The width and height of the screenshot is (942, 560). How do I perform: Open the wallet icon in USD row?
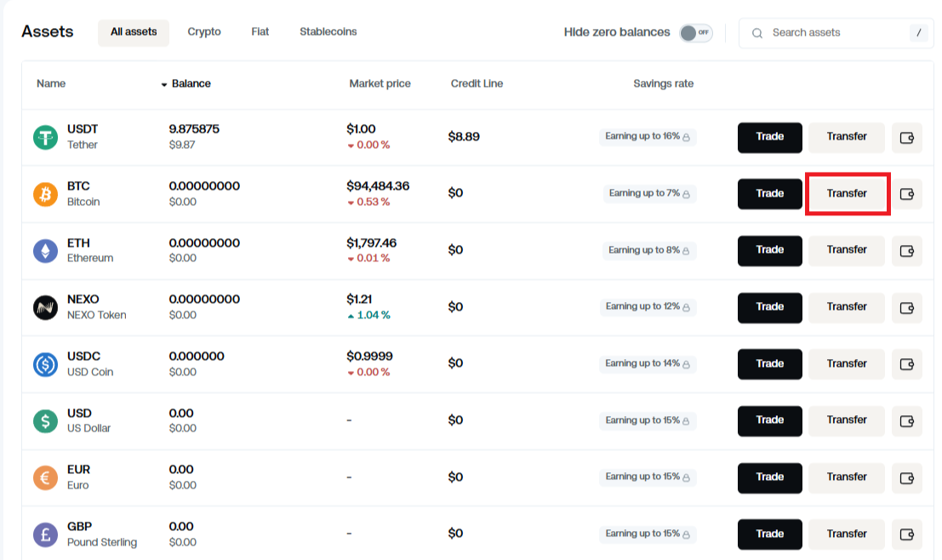tap(906, 420)
